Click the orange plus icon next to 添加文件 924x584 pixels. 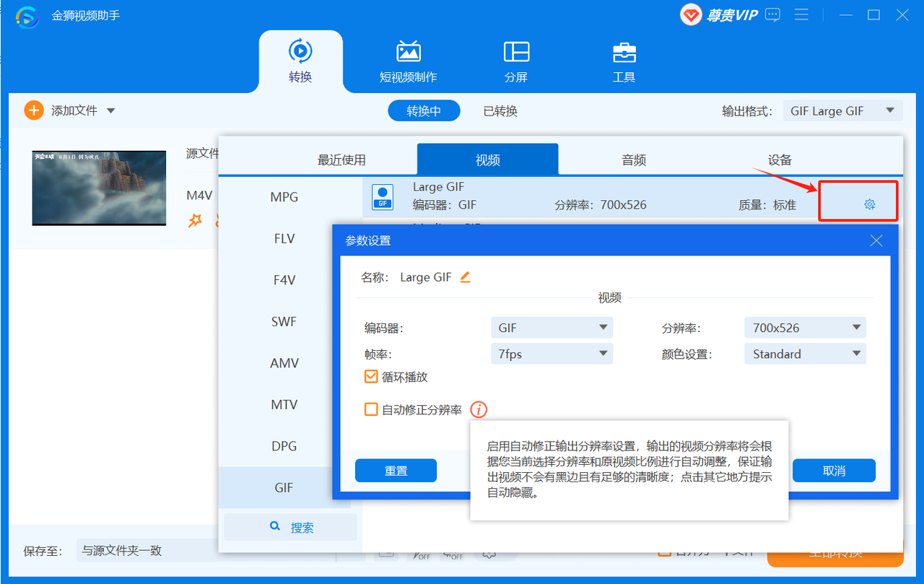[33, 110]
